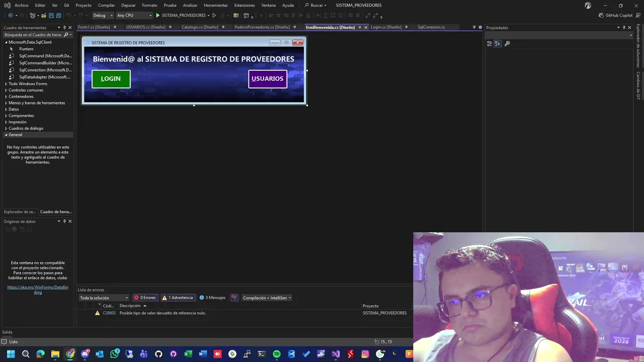Viewport: 644px width, 362px height.
Task: Close the Cuadro de herramientas panel
Action: (70, 28)
